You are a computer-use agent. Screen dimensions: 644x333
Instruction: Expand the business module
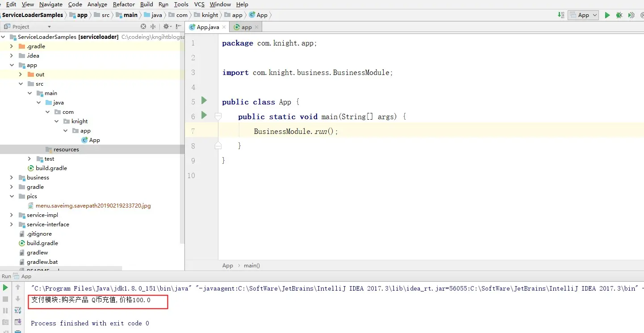click(x=12, y=178)
